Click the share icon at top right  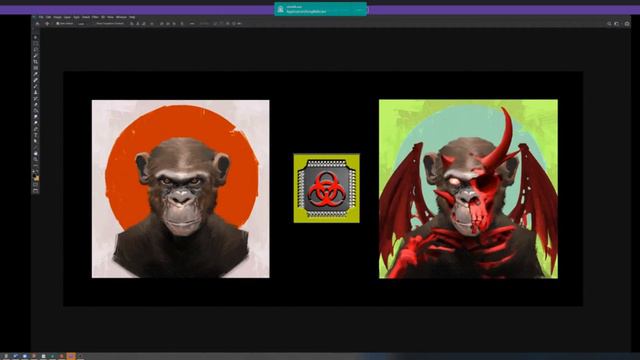pyautogui.click(x=627, y=24)
